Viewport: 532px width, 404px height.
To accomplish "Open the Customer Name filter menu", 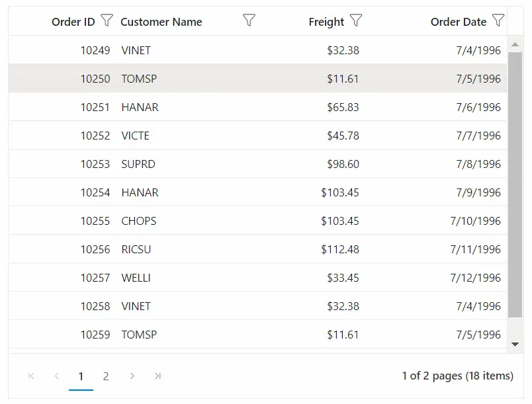I will (x=249, y=20).
